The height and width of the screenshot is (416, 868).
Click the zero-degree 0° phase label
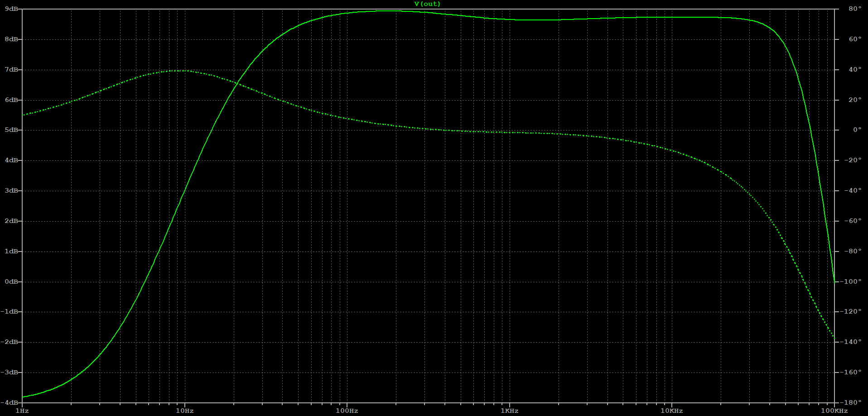pyautogui.click(x=857, y=130)
